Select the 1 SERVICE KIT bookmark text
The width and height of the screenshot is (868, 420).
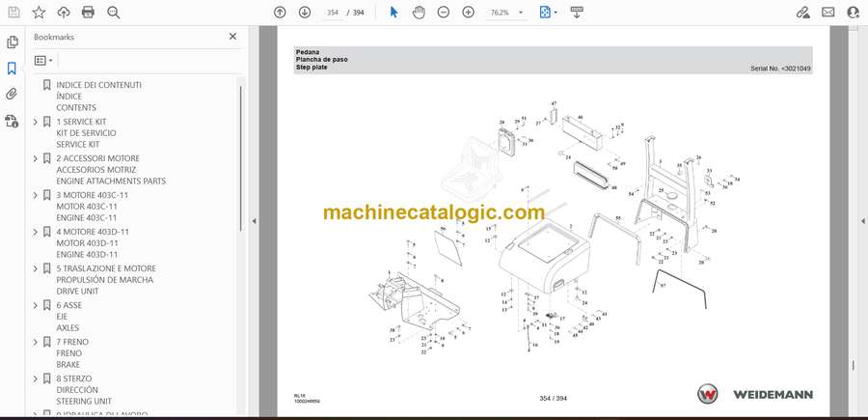tap(86, 133)
